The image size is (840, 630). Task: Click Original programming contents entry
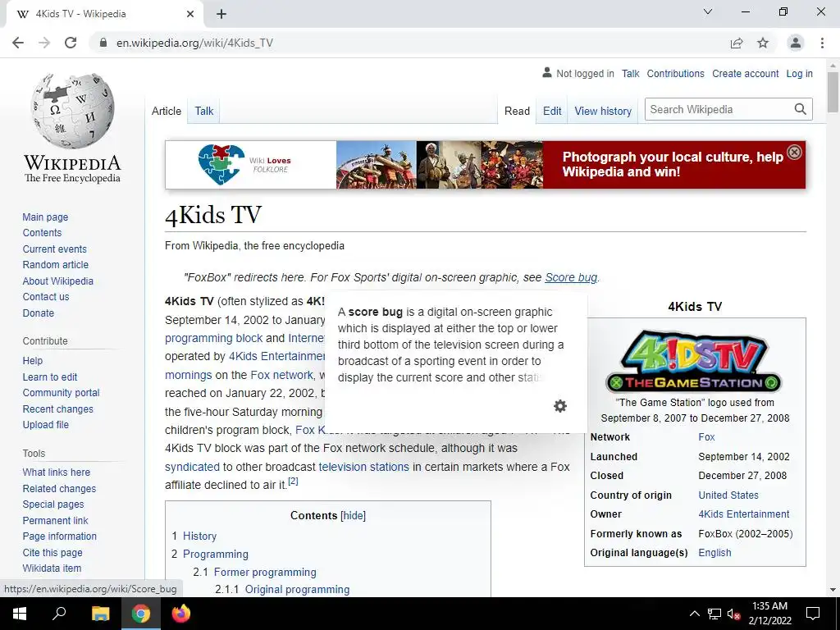pyautogui.click(x=297, y=589)
